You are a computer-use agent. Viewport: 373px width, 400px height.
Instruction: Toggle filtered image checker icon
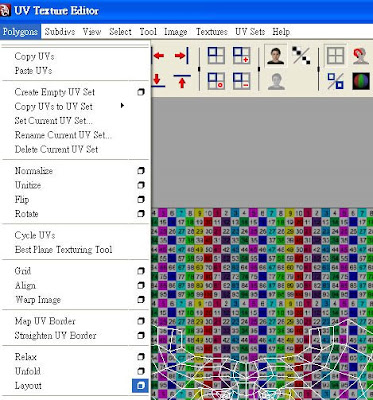coord(301,55)
